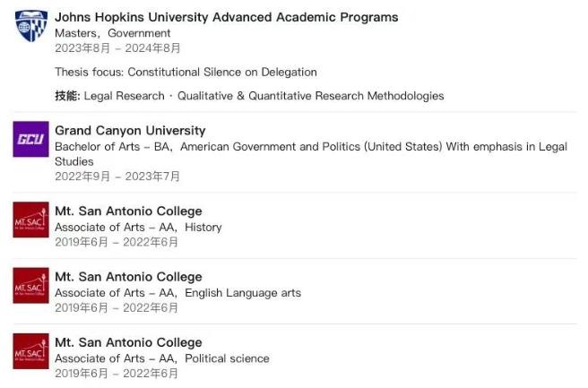Screen dimensions: 588x388
Task: Click the Legal Research skills line
Action: pyautogui.click(x=249, y=96)
